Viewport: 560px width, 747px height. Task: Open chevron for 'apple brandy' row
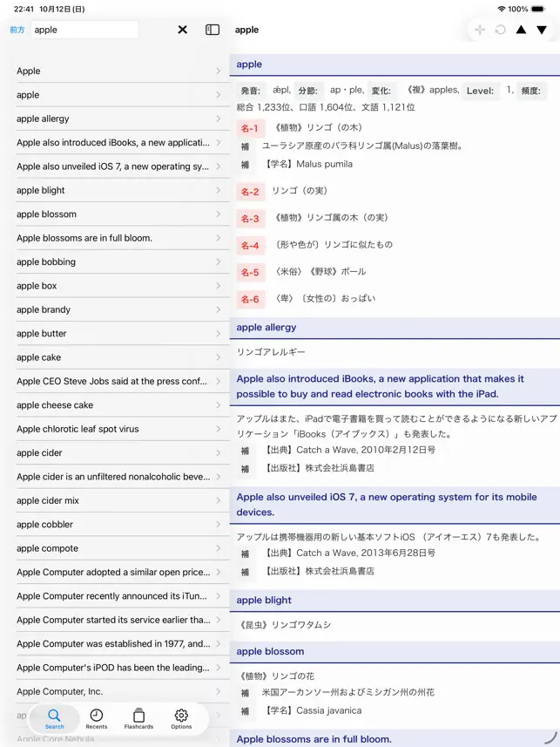click(218, 309)
